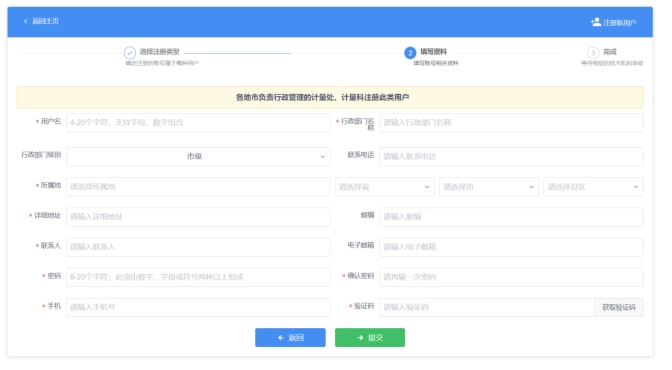Screen dimensions: 672x370
Task: Focus the 验证码 input field
Action: click(x=487, y=307)
